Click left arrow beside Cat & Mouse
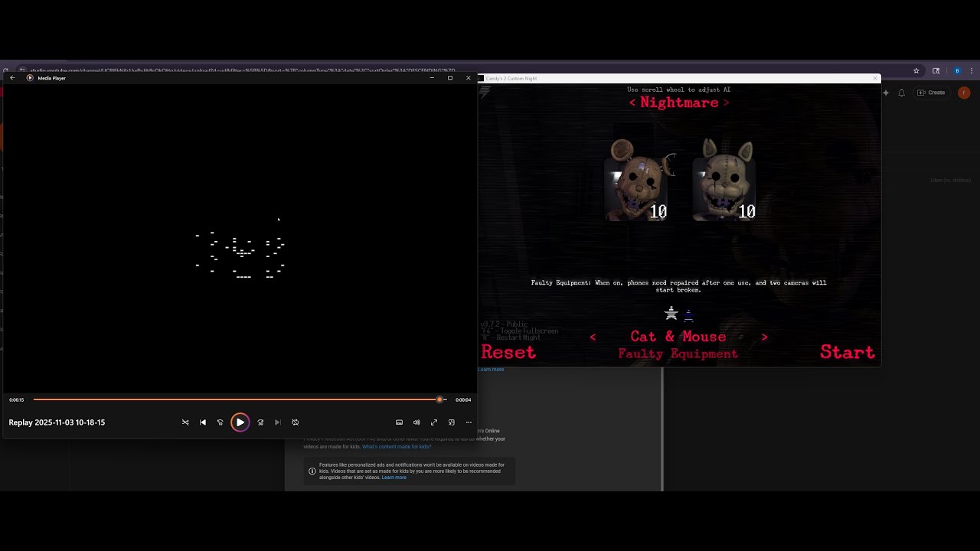The width and height of the screenshot is (980, 551). tap(593, 337)
